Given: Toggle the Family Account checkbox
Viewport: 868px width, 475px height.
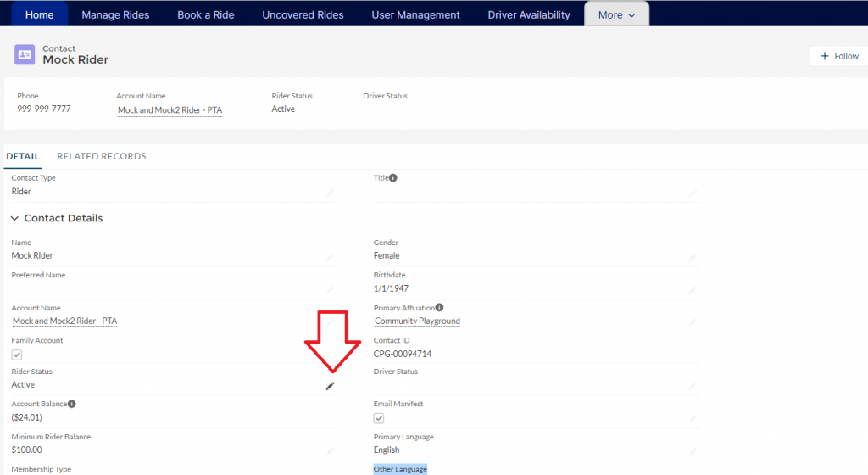Looking at the screenshot, I should pyautogui.click(x=17, y=355).
